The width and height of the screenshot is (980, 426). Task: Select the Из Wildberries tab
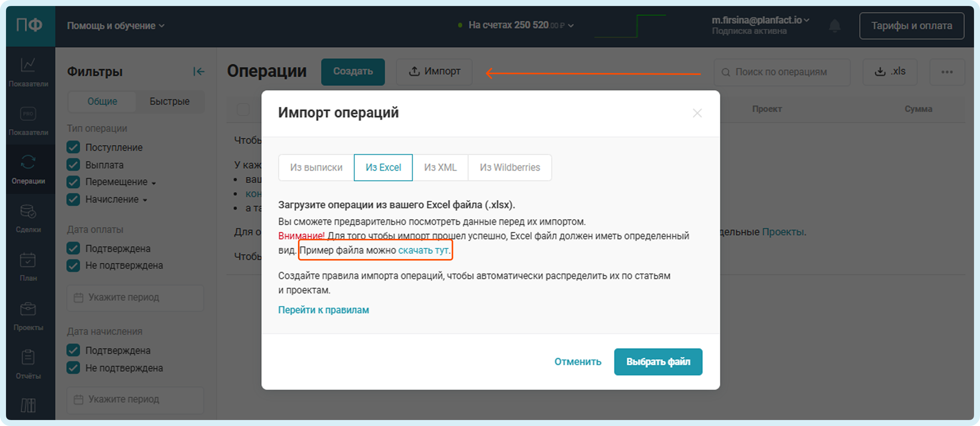pos(509,167)
